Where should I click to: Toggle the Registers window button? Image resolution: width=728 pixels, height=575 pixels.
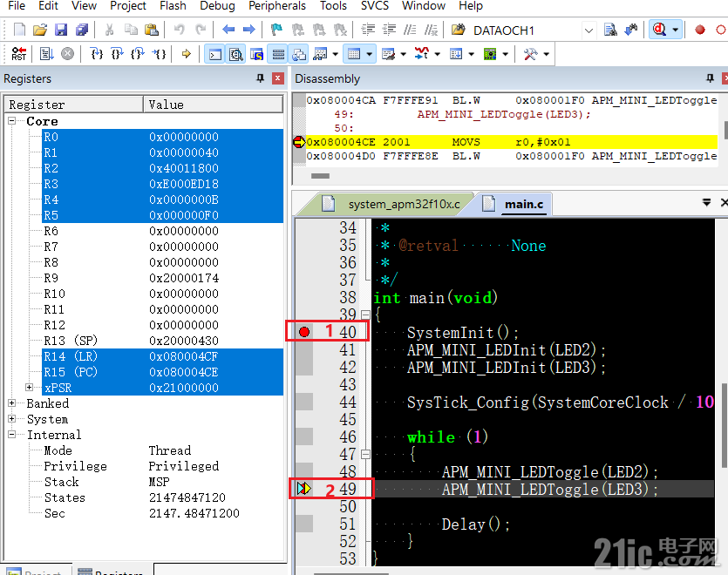278,54
